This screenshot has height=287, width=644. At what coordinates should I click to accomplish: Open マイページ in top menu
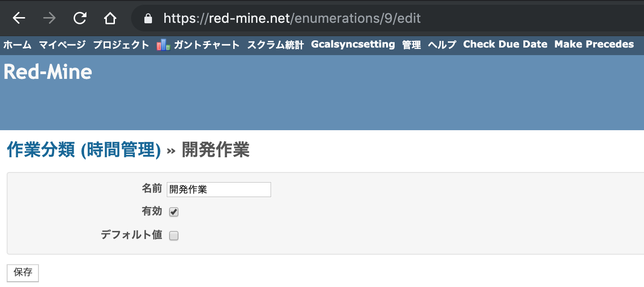pos(62,45)
